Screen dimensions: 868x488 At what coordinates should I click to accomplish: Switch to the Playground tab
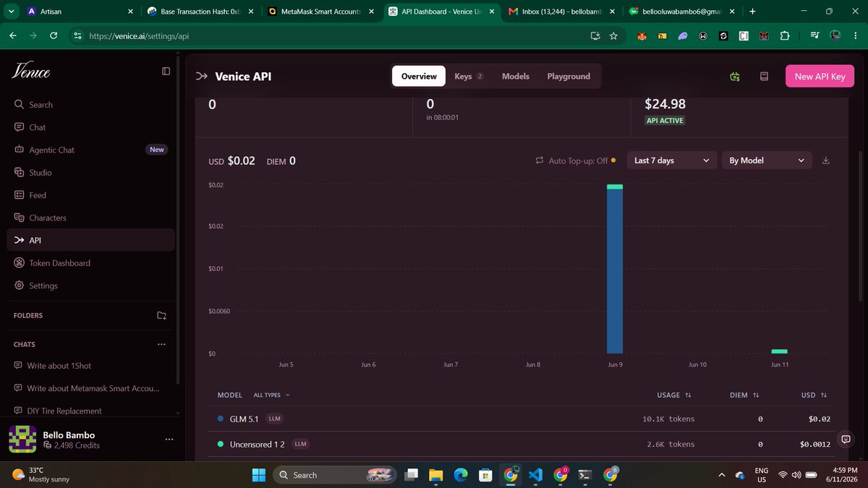tap(569, 76)
